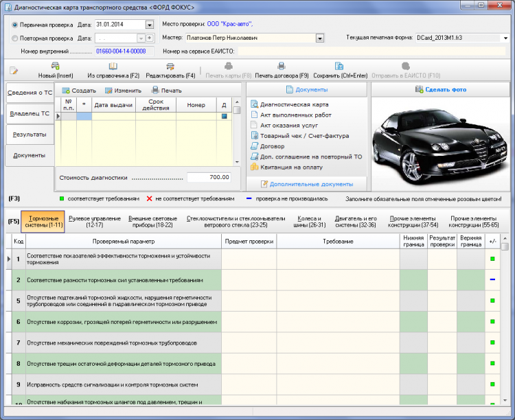Click the Стоимость диагностики value field
Image resolution: width=515 pixels, height=420 pixels.
(209, 177)
